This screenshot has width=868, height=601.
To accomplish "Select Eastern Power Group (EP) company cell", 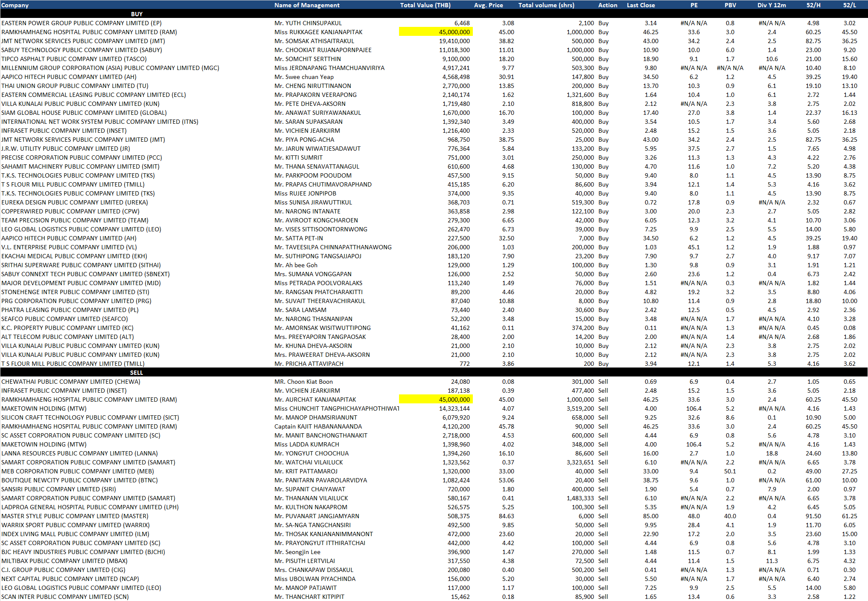I will [82, 23].
